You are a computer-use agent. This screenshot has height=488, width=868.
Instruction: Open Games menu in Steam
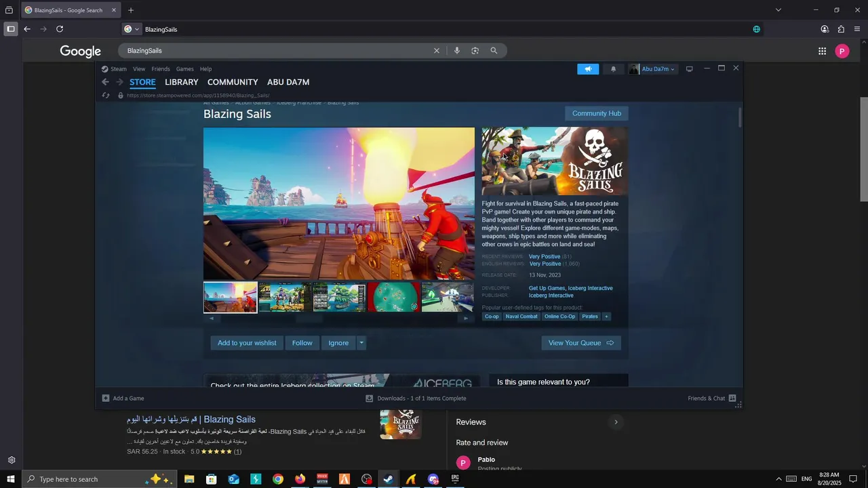185,69
